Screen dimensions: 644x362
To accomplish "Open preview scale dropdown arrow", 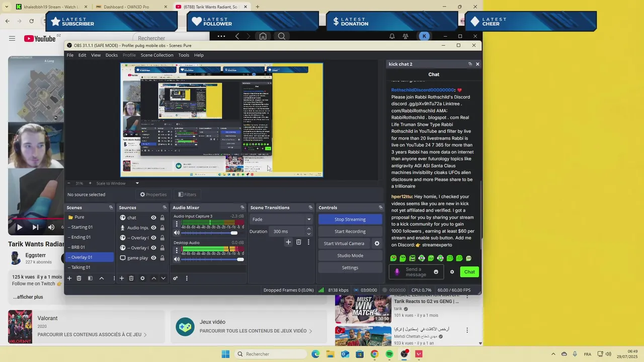I will (x=137, y=183).
